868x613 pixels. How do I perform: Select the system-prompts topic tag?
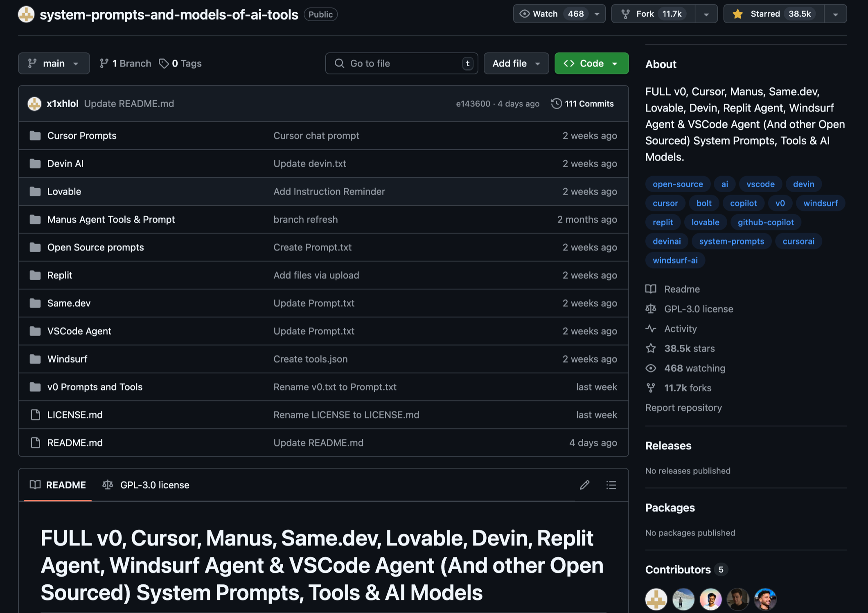pyautogui.click(x=731, y=241)
